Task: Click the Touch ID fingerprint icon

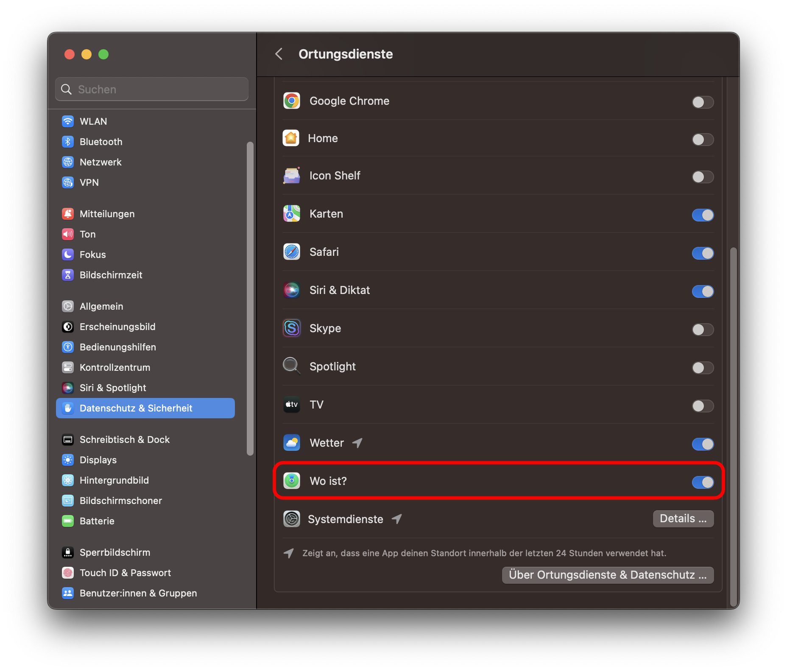Action: coord(68,573)
